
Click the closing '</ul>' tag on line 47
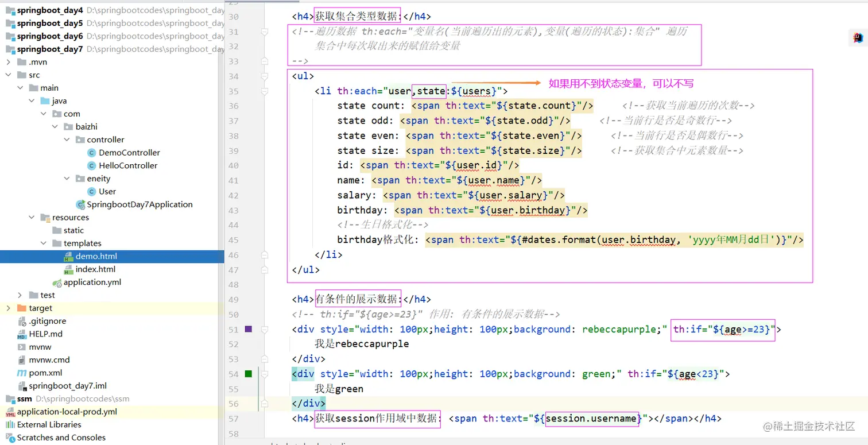click(305, 270)
